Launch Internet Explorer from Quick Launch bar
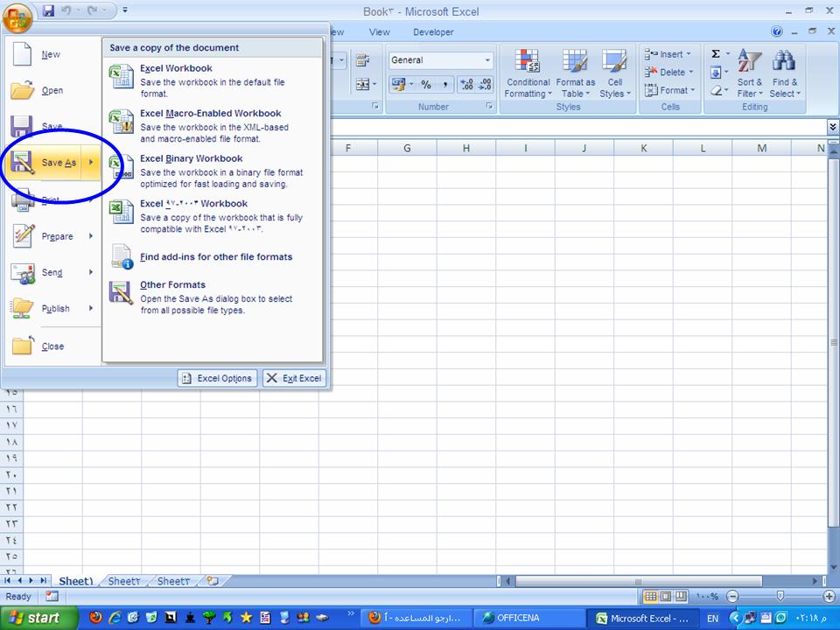The image size is (840, 630). [115, 617]
